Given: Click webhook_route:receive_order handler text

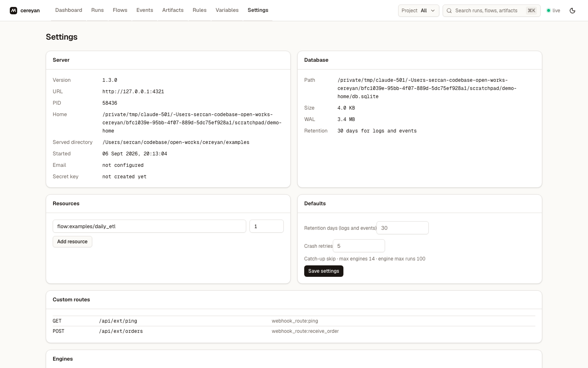Looking at the screenshot, I should click(x=305, y=331).
